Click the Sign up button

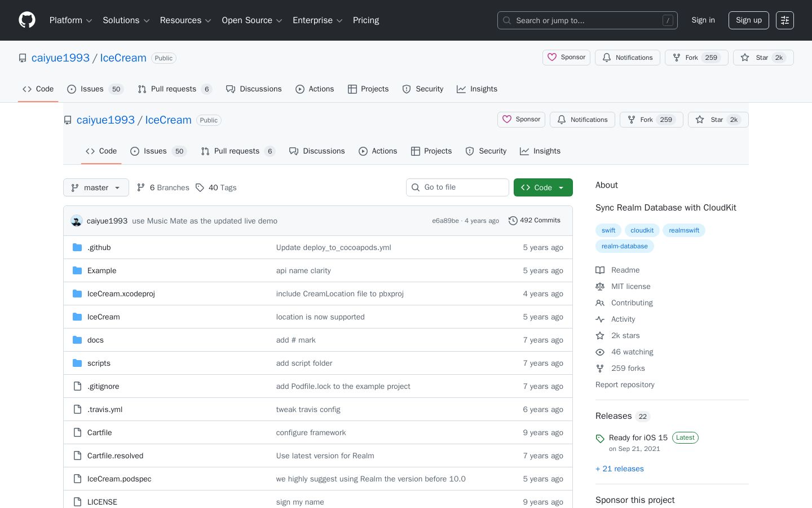click(749, 20)
